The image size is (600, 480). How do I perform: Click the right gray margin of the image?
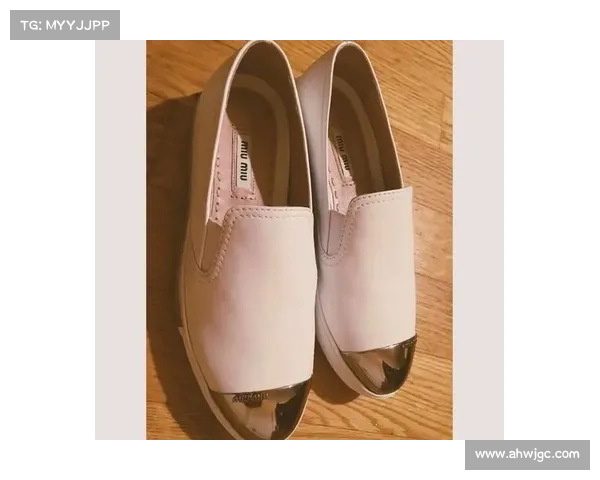pyautogui.click(x=477, y=240)
